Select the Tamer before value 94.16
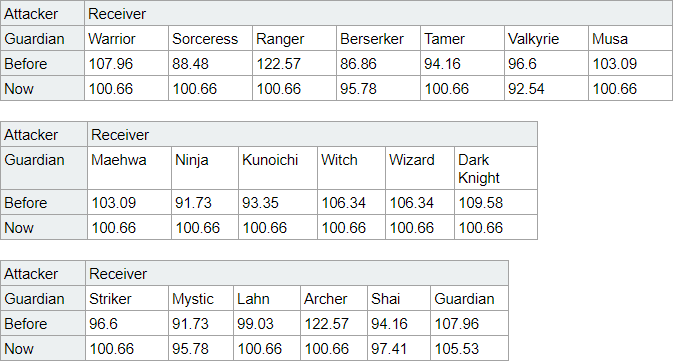 point(462,64)
